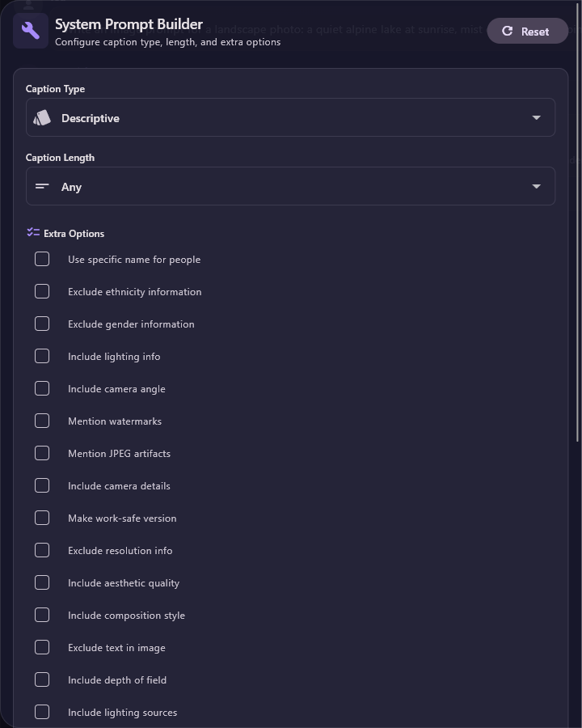
Task: Open the Caption Length dropdown showing Any
Action: click(x=290, y=186)
